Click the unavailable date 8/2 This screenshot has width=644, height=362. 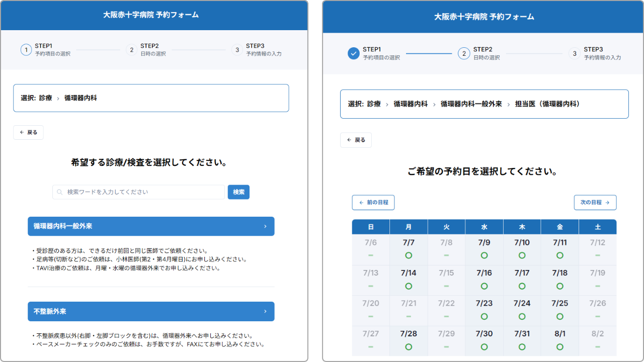click(x=598, y=334)
